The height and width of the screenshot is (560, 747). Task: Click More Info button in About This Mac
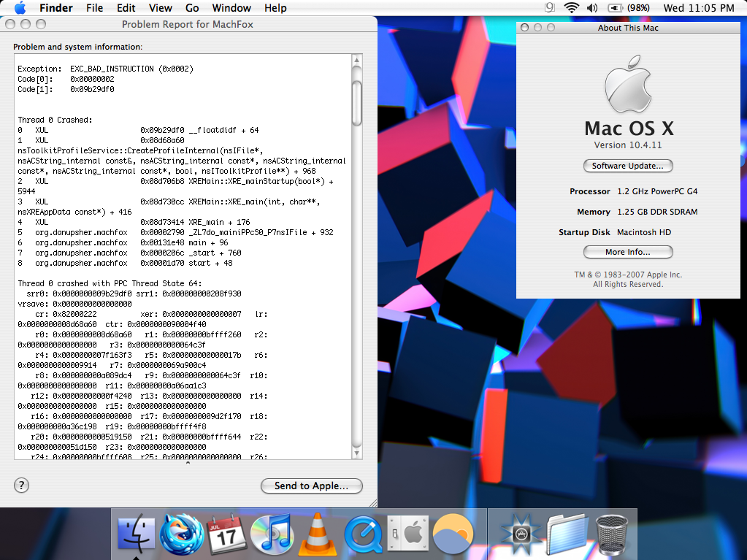coord(628,252)
